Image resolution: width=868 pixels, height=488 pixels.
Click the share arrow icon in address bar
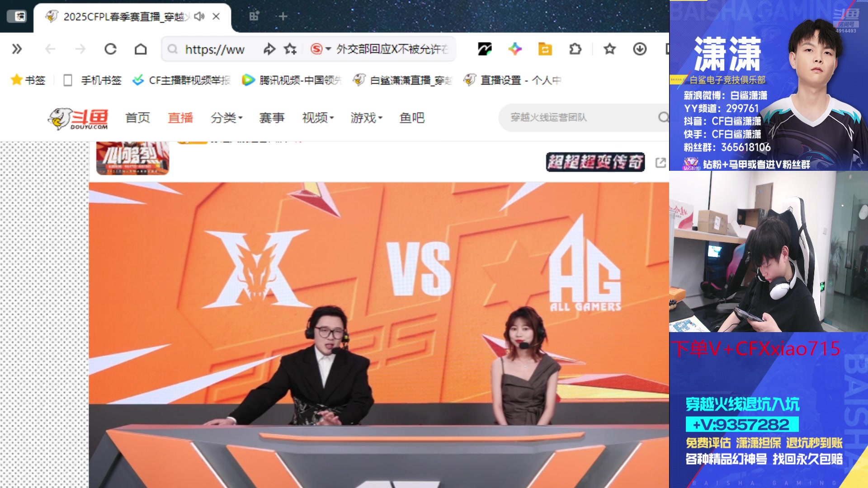coord(269,49)
